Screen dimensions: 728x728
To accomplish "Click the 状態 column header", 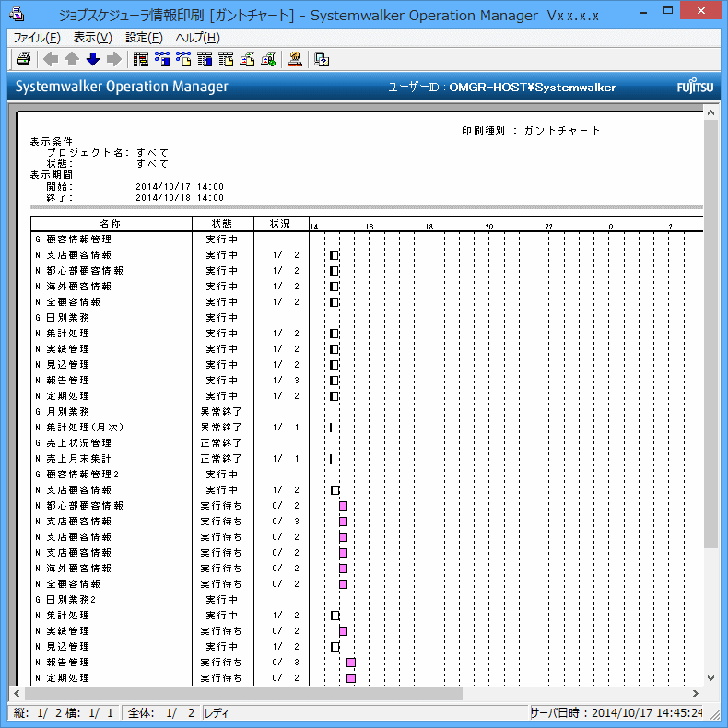I will click(x=222, y=224).
